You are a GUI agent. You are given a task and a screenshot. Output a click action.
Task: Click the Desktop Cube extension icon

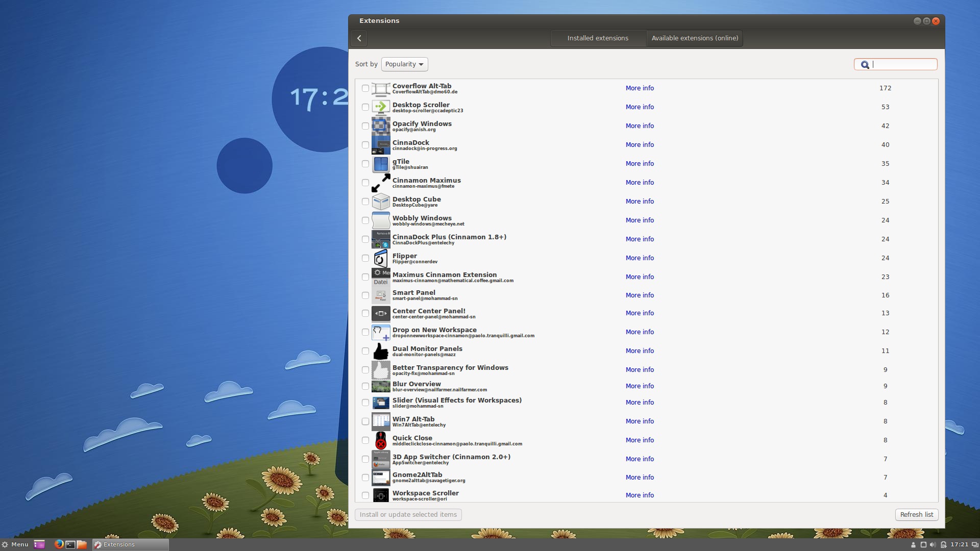tap(380, 202)
